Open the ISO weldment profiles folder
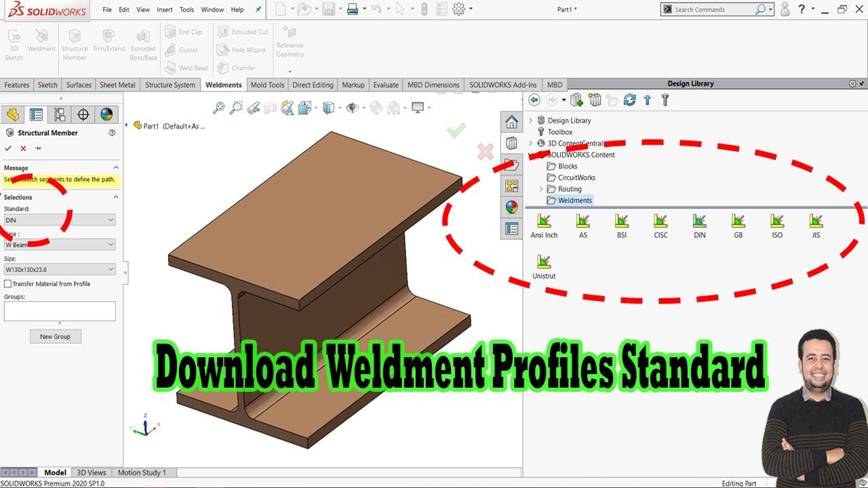Screen dimensions: 868x488 [x=777, y=226]
